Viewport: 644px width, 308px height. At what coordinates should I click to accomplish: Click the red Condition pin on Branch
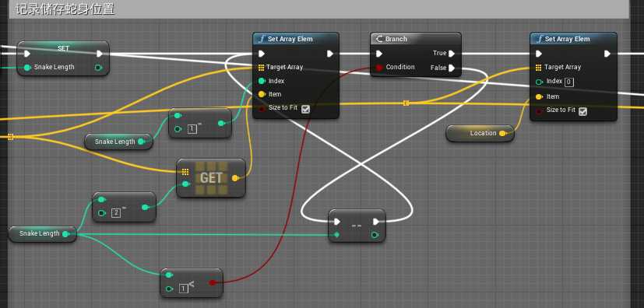[379, 67]
